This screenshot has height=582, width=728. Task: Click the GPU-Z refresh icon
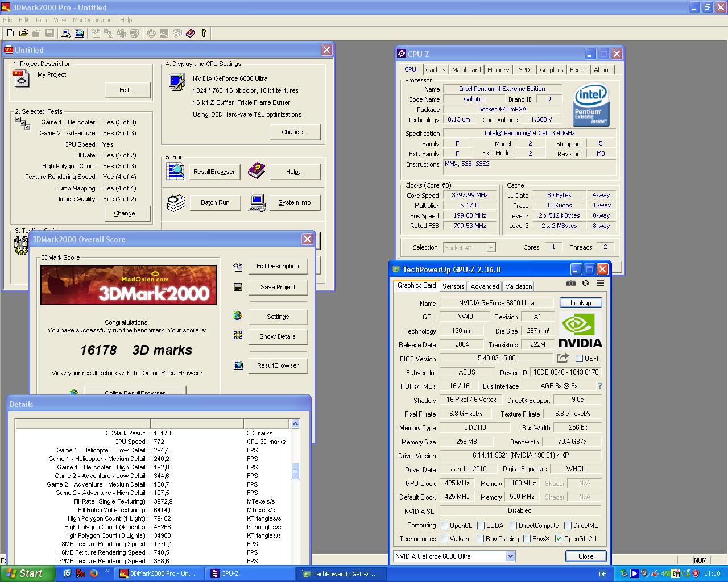pos(586,283)
